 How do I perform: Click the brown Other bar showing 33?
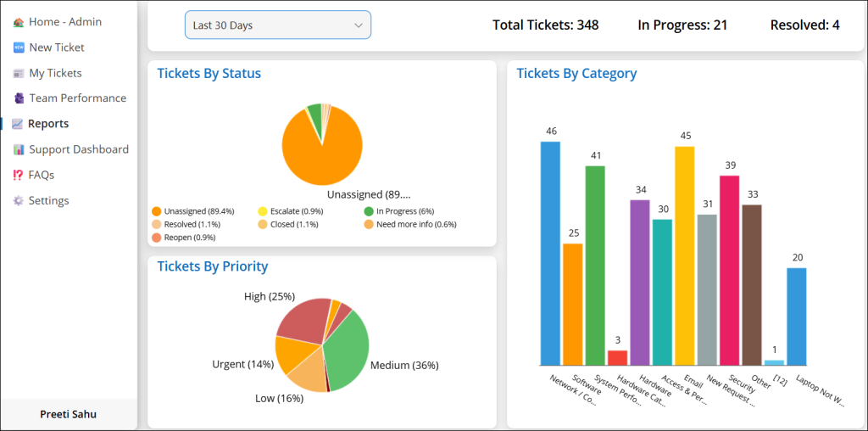click(752, 285)
